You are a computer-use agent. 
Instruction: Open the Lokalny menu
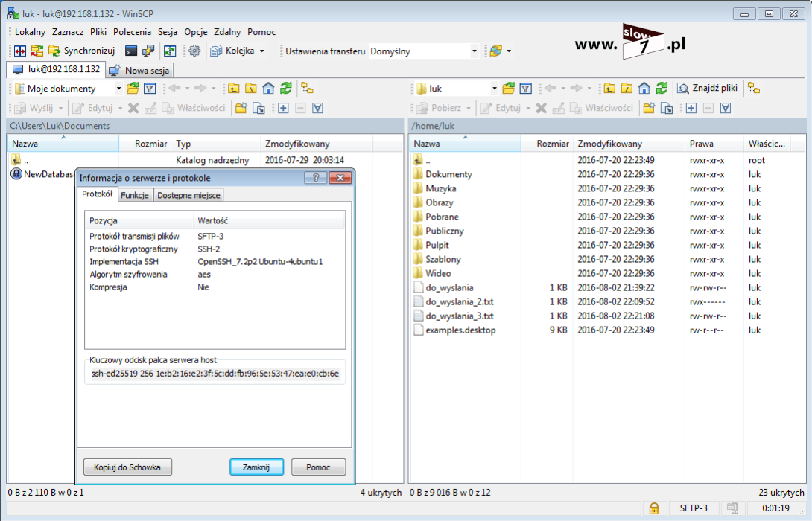[30, 32]
